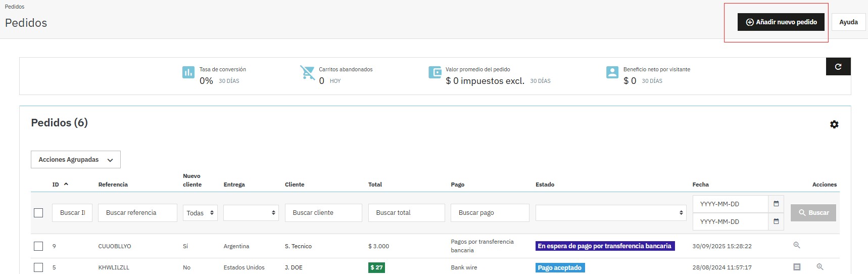Click the abandoned carts icon
Image resolution: width=868 pixels, height=274 pixels.
307,72
